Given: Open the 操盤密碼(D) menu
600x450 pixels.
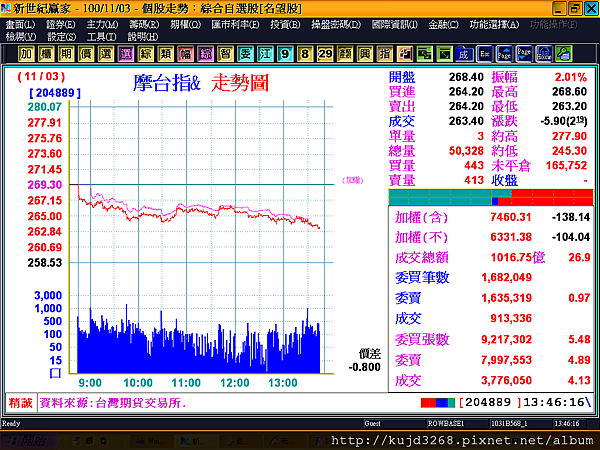Looking at the screenshot, I should pos(336,25).
